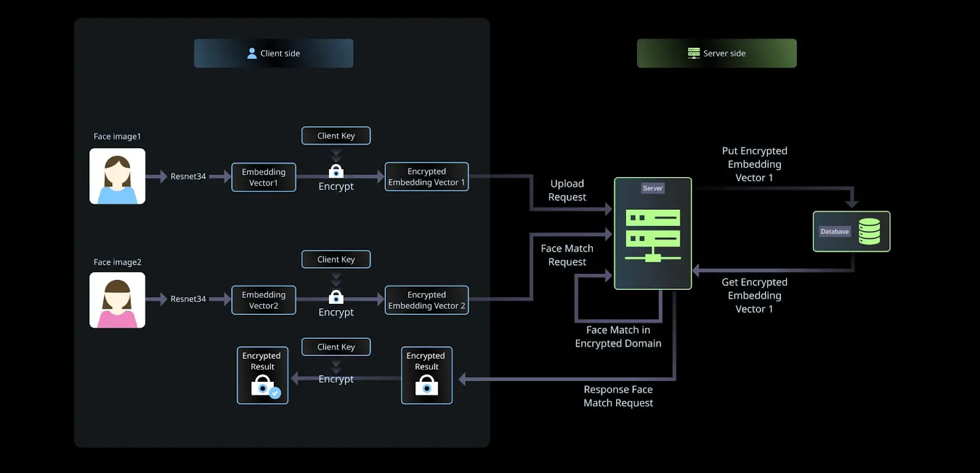This screenshot has height=473, width=980.
Task: Click the Database label tag
Action: [835, 232]
